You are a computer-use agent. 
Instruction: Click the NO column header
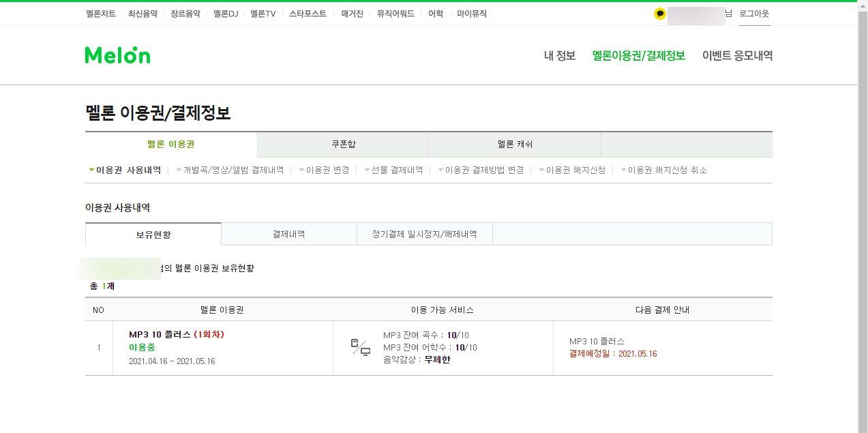click(x=98, y=310)
